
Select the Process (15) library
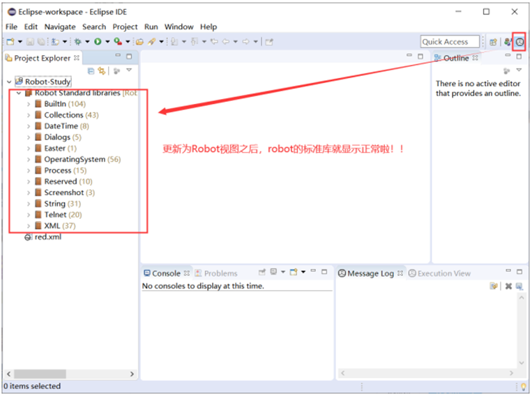[x=61, y=170]
